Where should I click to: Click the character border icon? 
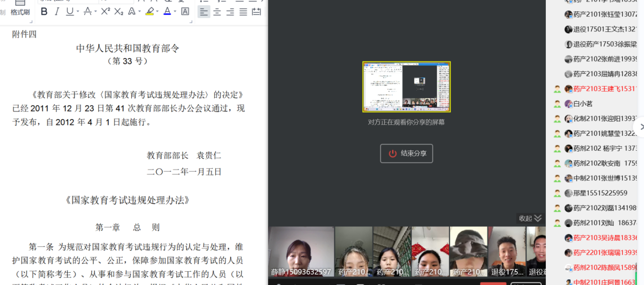185,12
